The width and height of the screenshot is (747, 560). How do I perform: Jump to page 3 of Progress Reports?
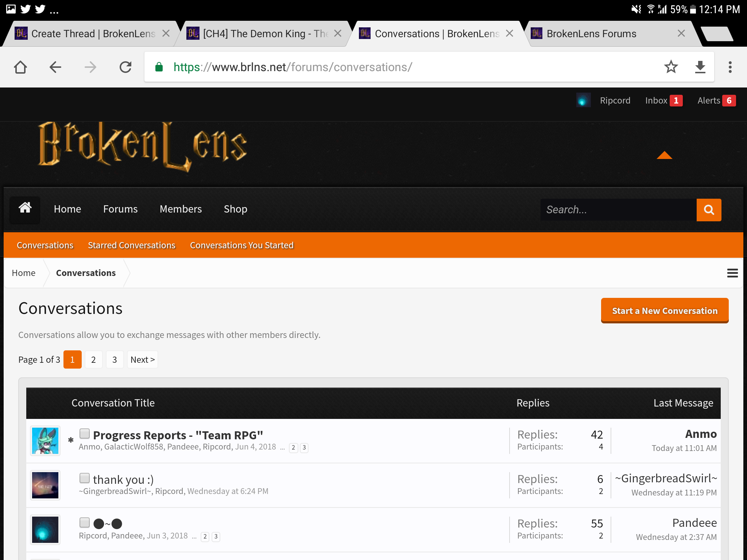(x=304, y=448)
